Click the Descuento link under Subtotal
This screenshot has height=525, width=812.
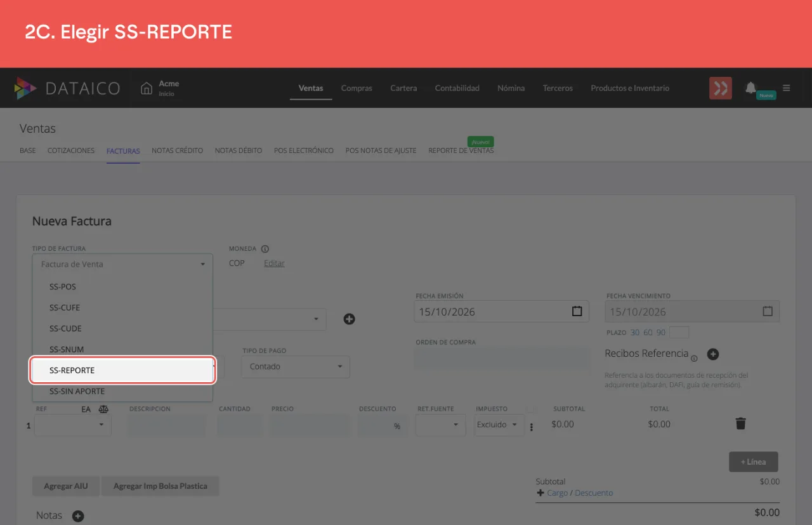click(594, 493)
